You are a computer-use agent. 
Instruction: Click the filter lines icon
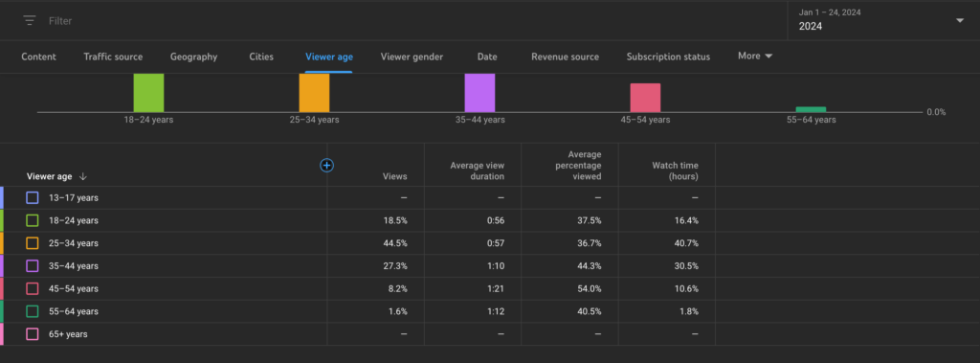point(30,21)
